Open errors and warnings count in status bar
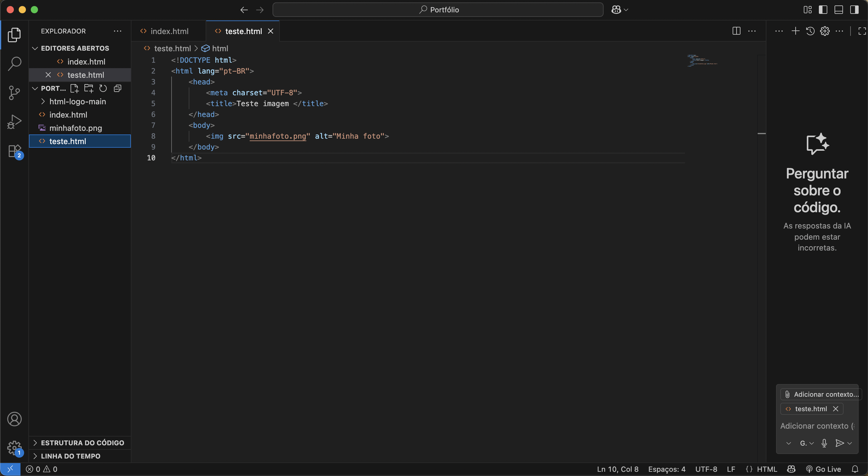The width and height of the screenshot is (868, 476). pos(41,469)
